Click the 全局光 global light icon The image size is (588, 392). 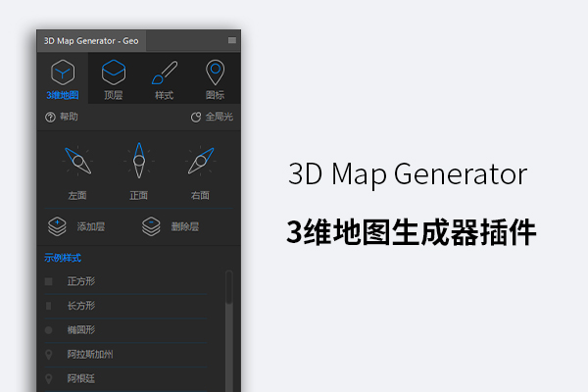pos(196,117)
